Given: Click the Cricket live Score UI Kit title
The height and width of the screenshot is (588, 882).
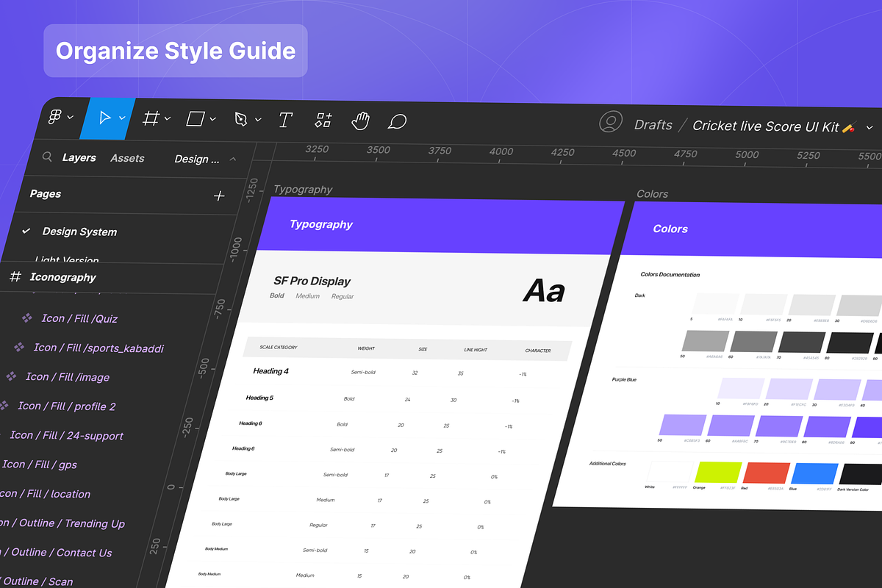Looking at the screenshot, I should click(766, 126).
